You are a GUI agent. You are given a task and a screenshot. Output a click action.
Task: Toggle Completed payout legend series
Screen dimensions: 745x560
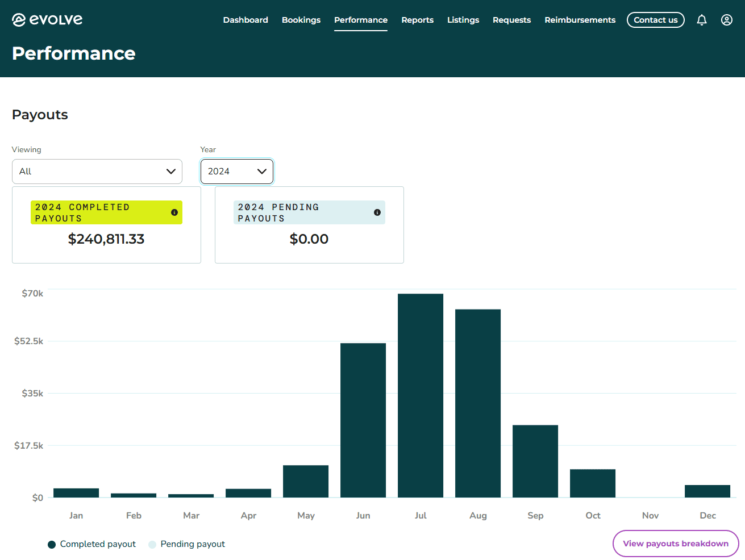point(92,544)
